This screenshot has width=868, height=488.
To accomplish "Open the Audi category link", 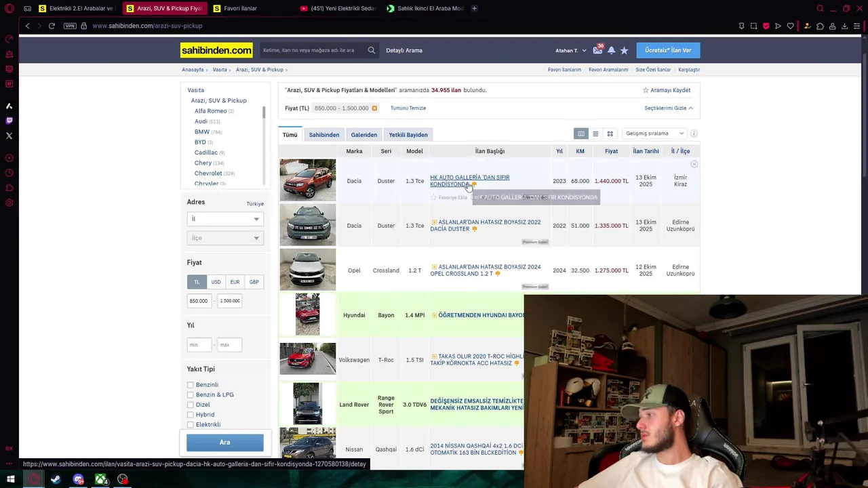I will point(201,121).
